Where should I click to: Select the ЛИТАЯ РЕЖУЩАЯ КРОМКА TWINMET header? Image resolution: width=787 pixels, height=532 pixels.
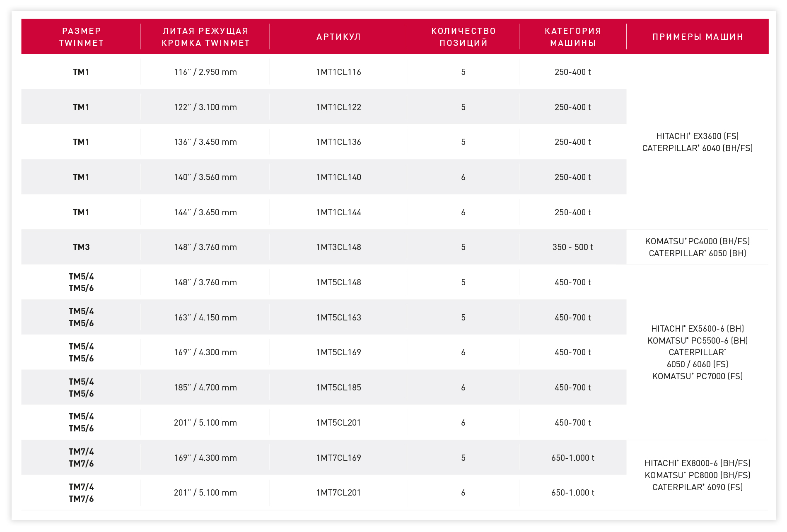pos(205,37)
